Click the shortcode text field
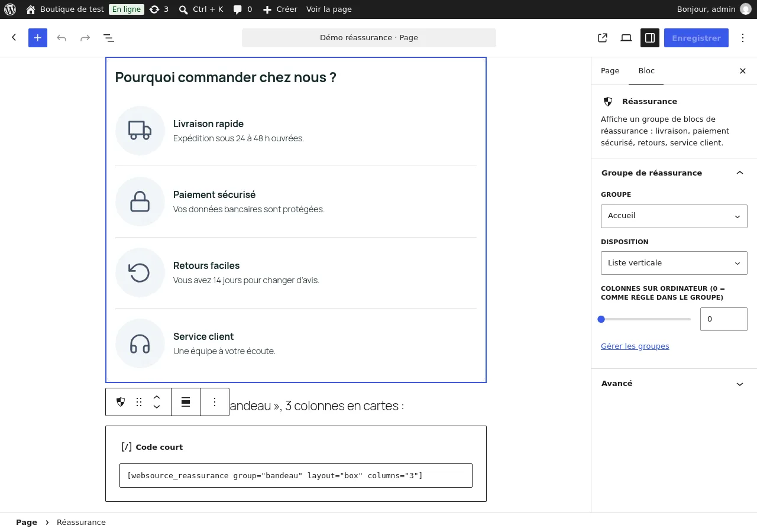 (x=296, y=476)
